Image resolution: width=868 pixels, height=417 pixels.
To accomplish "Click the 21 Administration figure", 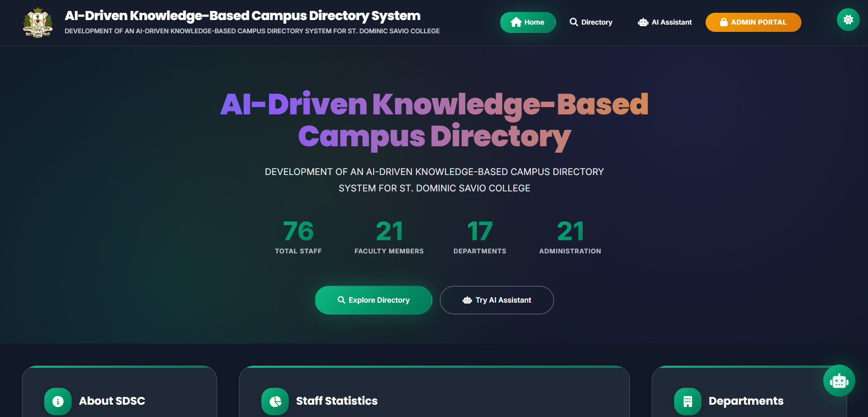I will point(570,231).
